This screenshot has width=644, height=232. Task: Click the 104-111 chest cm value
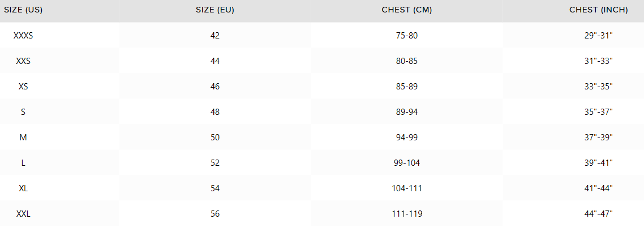407,188
